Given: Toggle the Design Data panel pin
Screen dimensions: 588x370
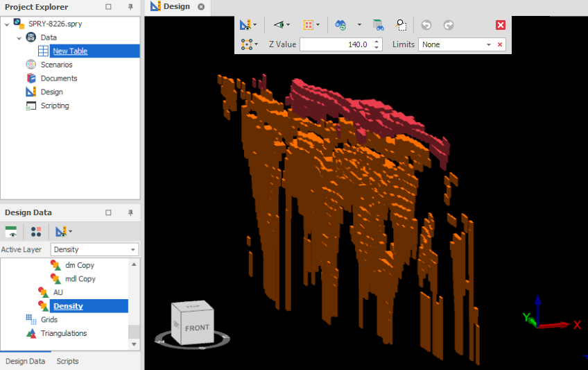Looking at the screenshot, I should point(130,212).
